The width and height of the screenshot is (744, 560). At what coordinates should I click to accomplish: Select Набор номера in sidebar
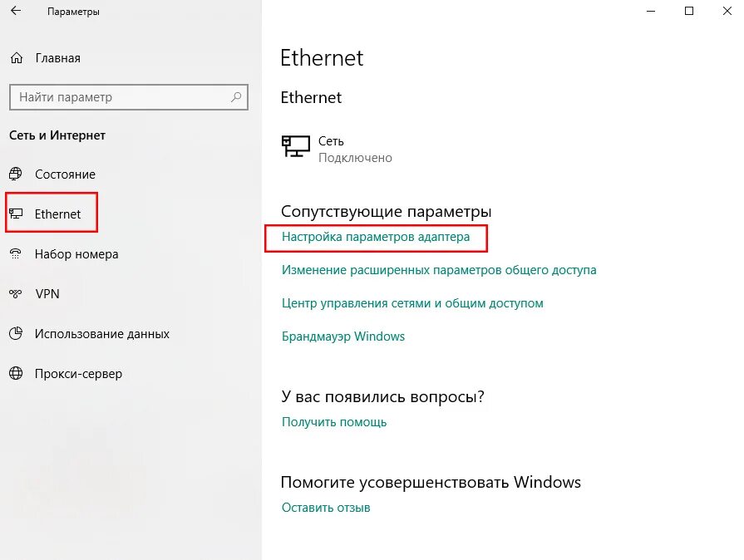click(76, 254)
